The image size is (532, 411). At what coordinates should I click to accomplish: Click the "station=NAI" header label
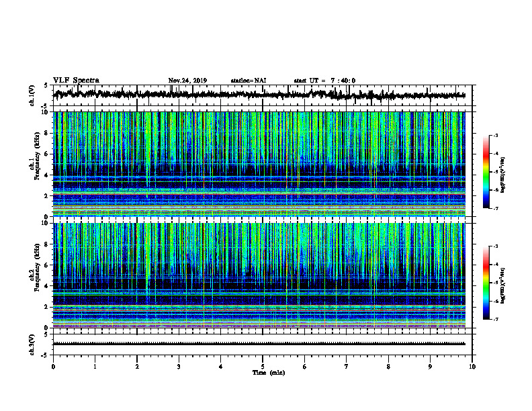point(249,81)
